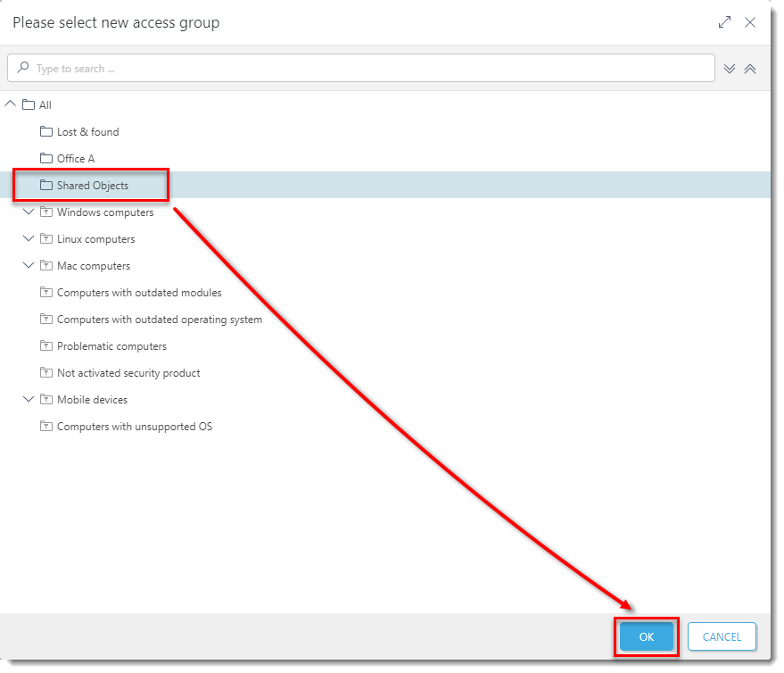The width and height of the screenshot is (784, 673).
Task: Select Computers with unsupported OS
Action: pos(134,427)
